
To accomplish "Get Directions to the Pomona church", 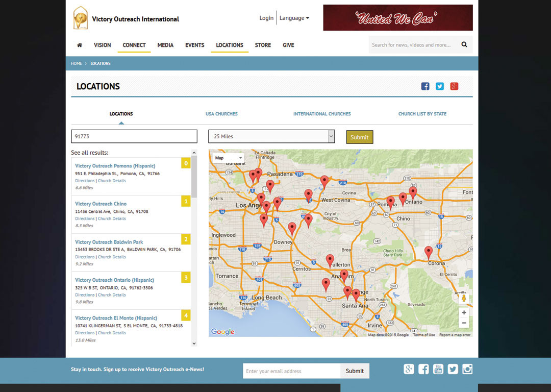I will pos(85,181).
